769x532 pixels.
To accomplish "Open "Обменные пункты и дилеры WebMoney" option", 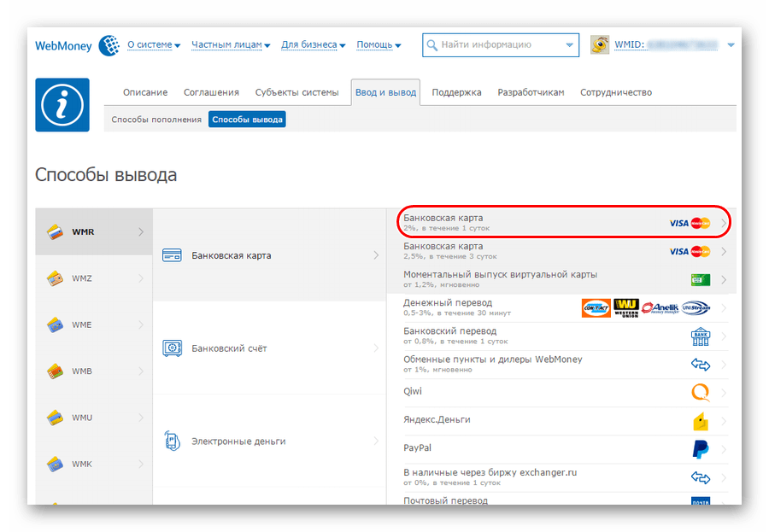I will click(492, 364).
